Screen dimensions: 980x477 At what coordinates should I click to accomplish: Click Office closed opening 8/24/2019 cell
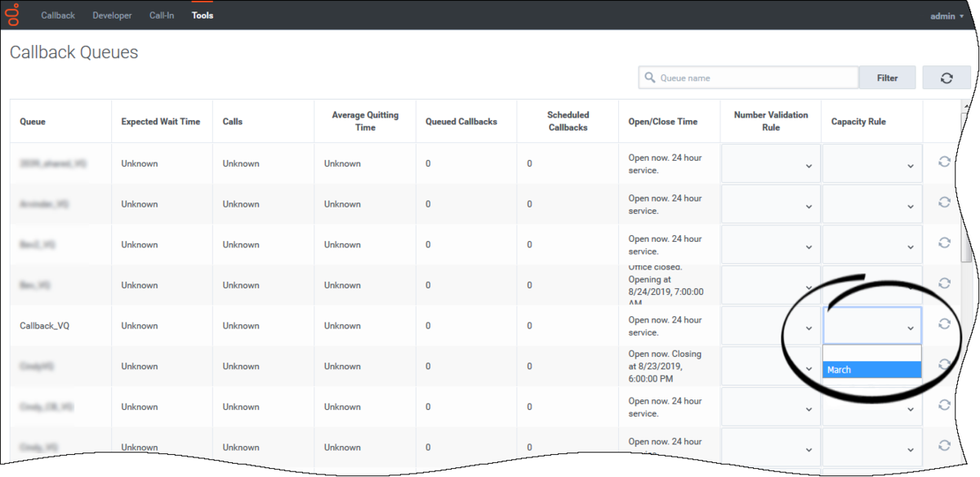(669, 285)
